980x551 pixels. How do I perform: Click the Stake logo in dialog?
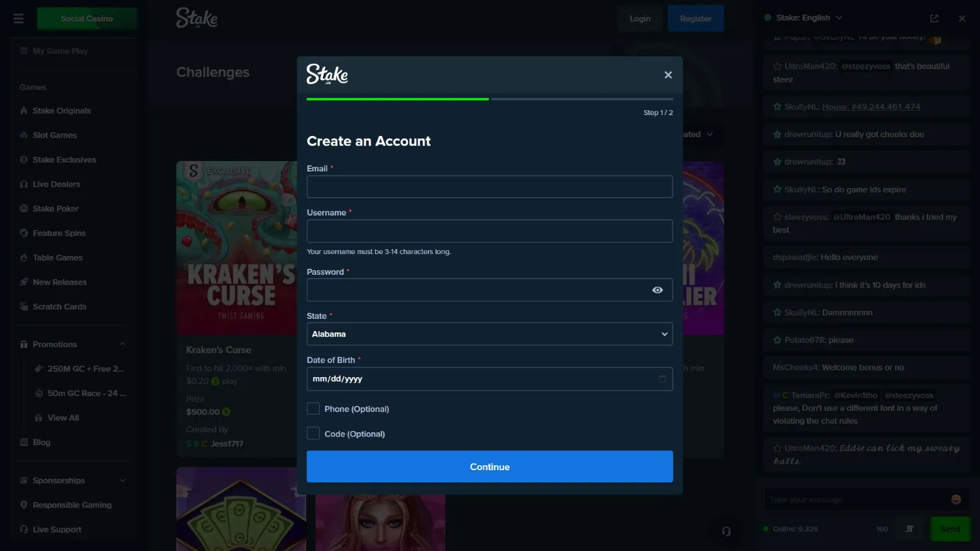[327, 74]
